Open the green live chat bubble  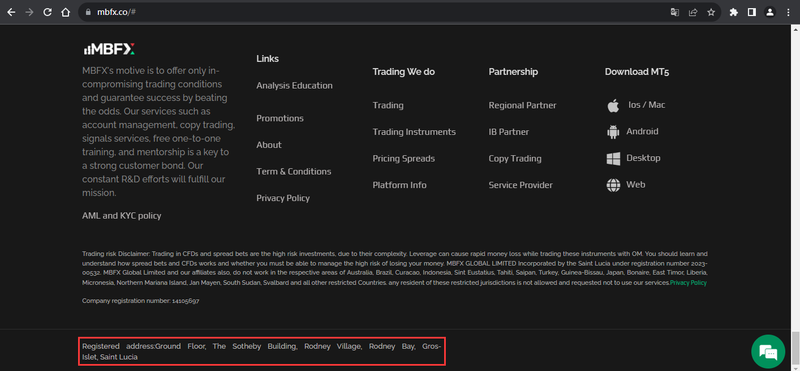(768, 351)
